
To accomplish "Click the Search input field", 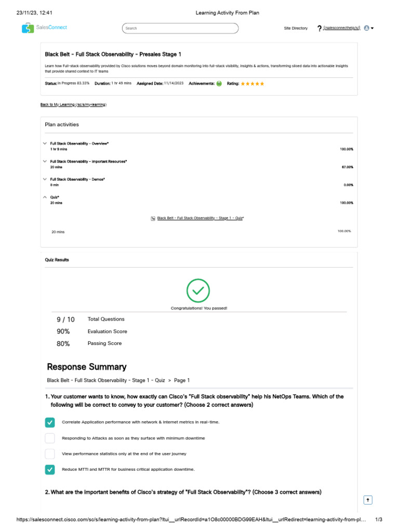I will (180, 28).
